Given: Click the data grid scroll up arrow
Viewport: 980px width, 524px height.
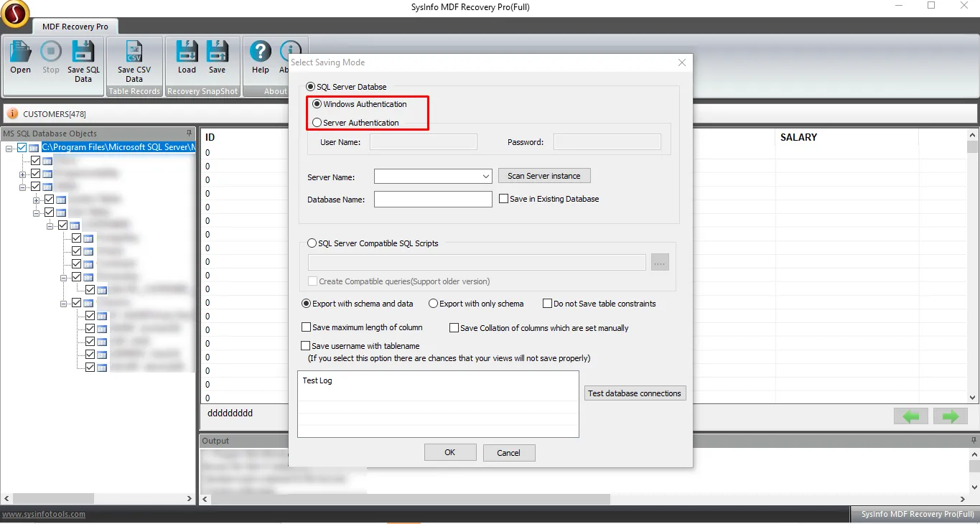Looking at the screenshot, I should 973,136.
